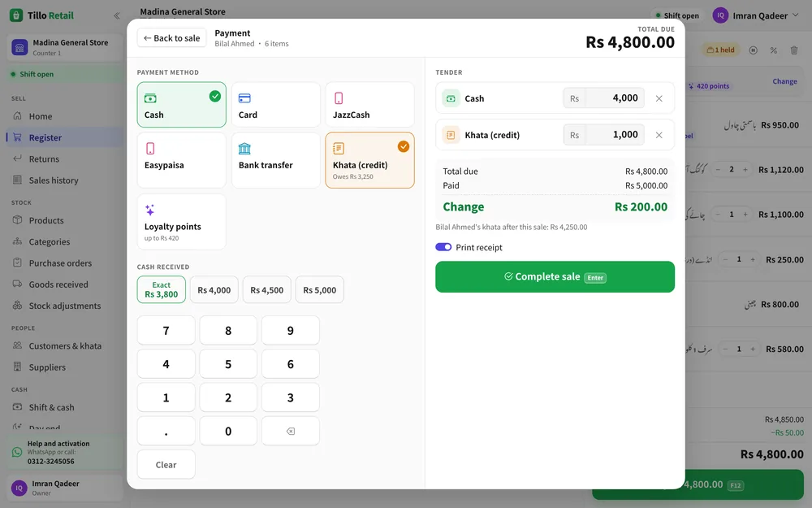Click 1 held badge in register
Viewport: 812px width, 508px height.
(x=720, y=50)
